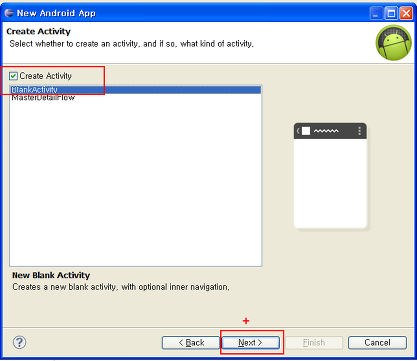417x361 pixels.
Task: Minimize the New Android App window
Action: click(x=376, y=13)
